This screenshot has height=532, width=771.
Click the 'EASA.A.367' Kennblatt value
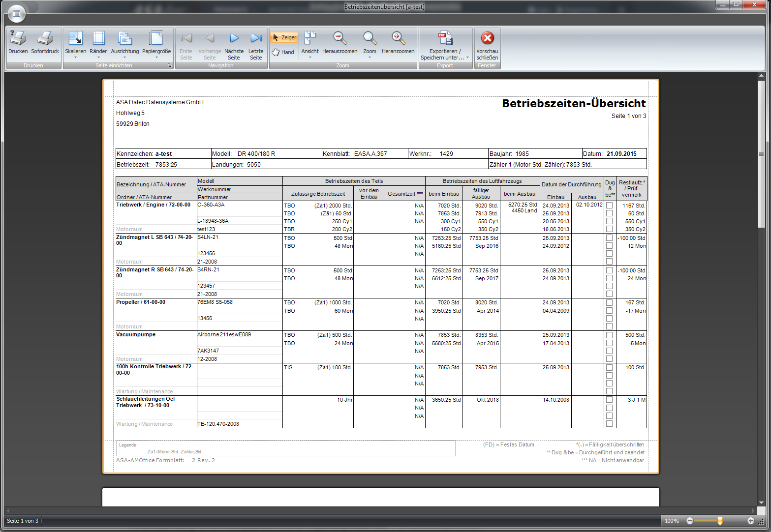click(370, 154)
